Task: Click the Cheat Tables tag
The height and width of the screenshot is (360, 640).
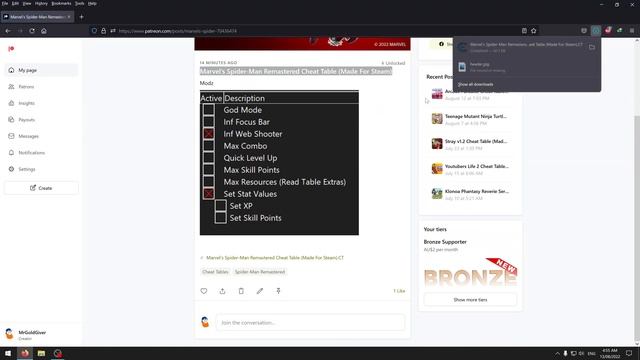Action: tap(215, 272)
